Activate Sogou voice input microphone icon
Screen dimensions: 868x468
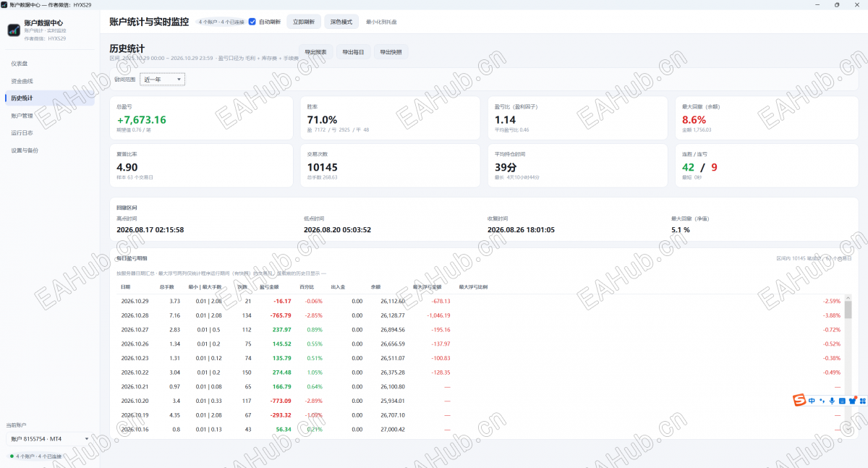pos(832,401)
